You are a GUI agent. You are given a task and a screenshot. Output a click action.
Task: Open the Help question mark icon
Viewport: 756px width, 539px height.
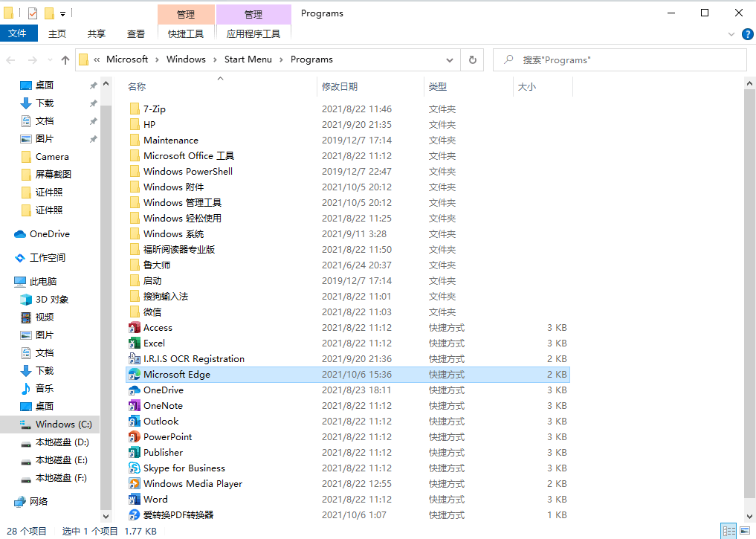(x=747, y=34)
